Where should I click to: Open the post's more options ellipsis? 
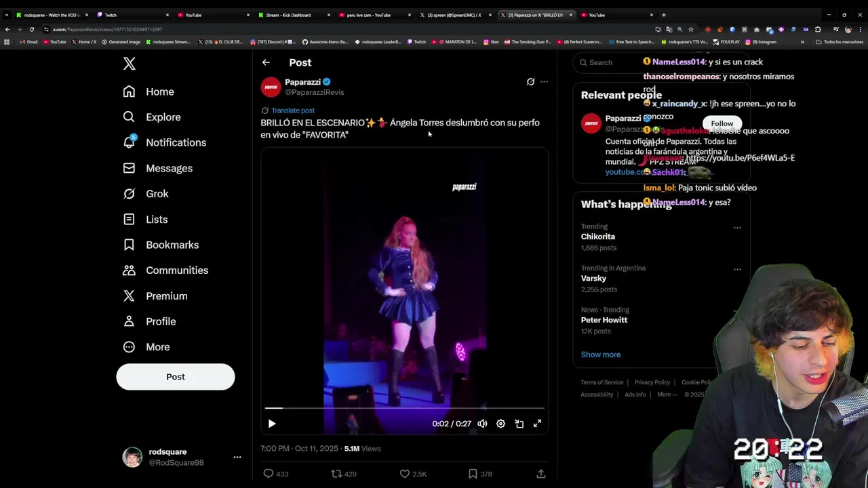pyautogui.click(x=544, y=82)
